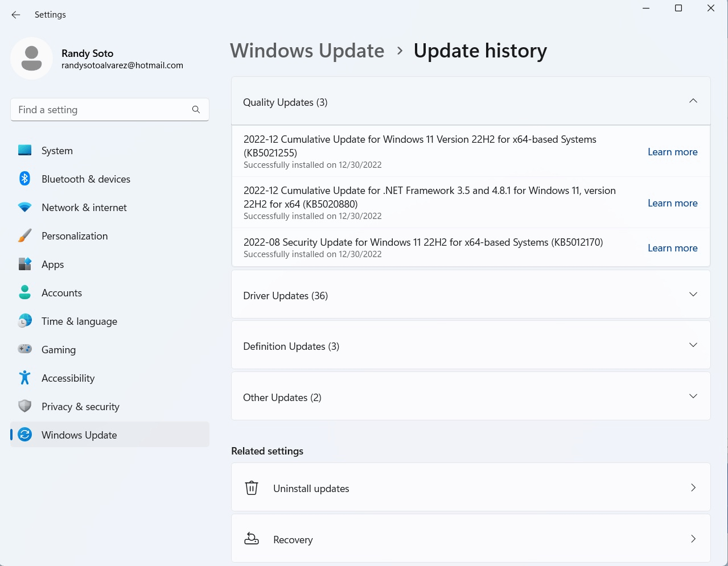Open Gaming from the sidebar label
The width and height of the screenshot is (728, 566).
(59, 350)
